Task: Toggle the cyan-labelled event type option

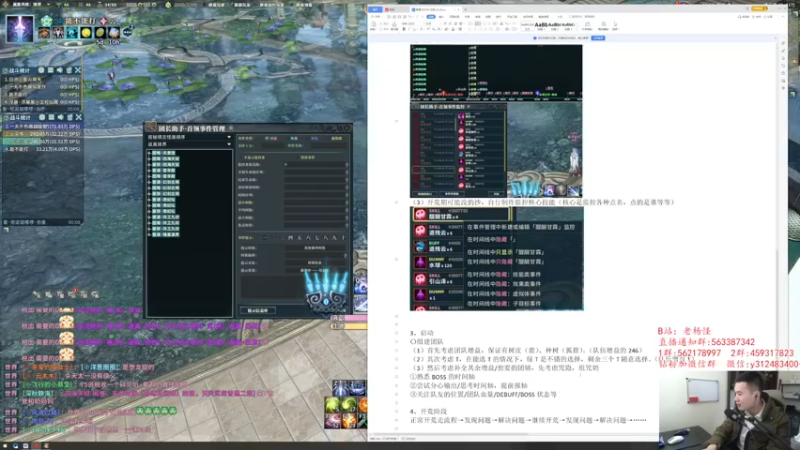Action: click(294, 138)
